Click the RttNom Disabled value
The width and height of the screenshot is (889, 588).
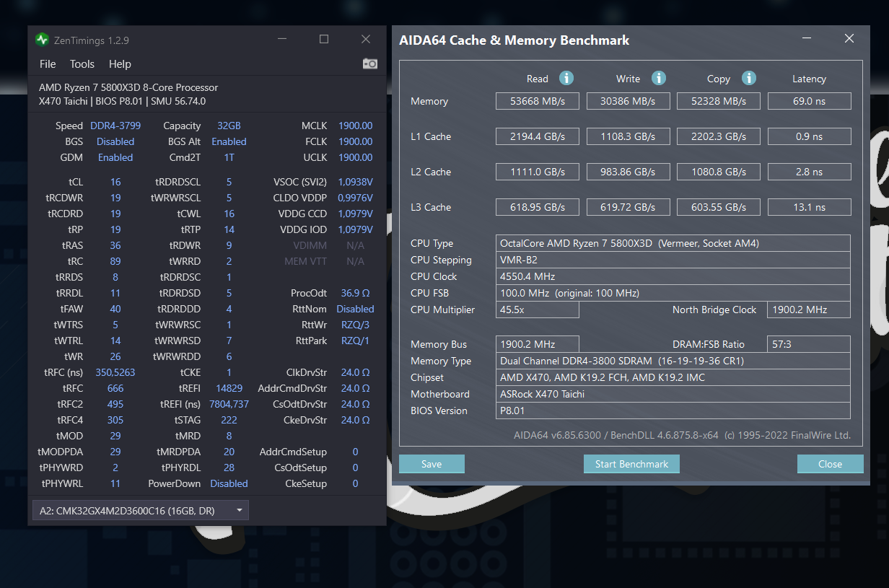(x=356, y=309)
